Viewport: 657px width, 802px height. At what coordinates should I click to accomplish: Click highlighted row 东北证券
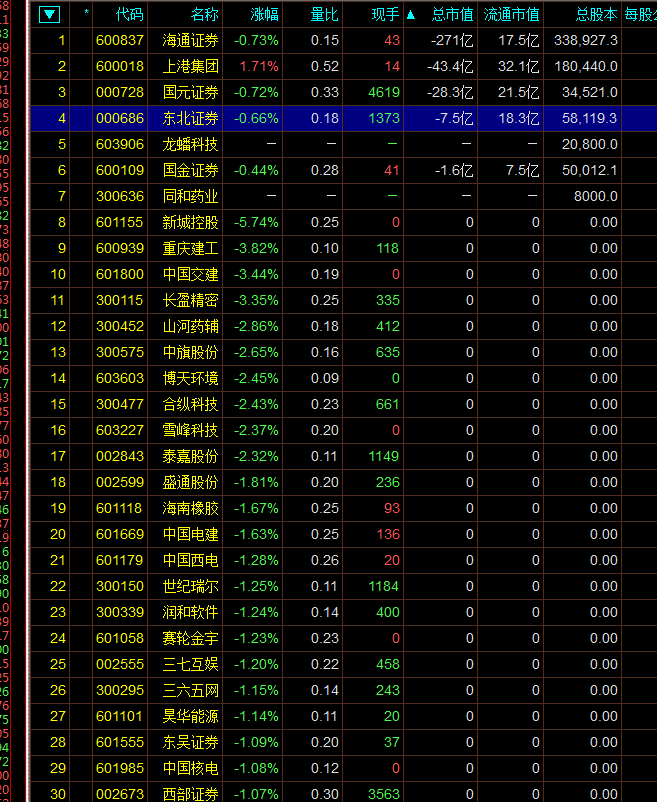coord(190,119)
